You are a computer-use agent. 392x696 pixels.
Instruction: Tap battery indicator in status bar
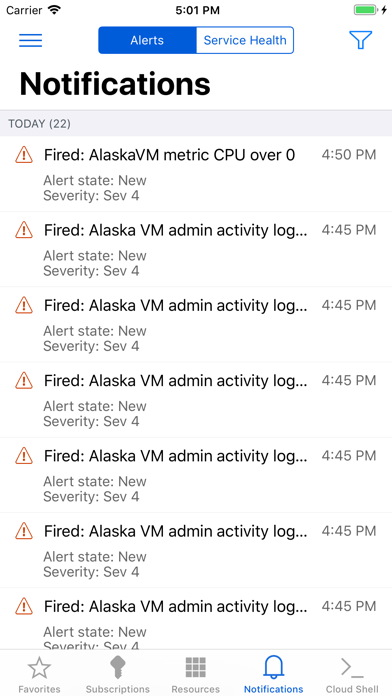click(366, 10)
